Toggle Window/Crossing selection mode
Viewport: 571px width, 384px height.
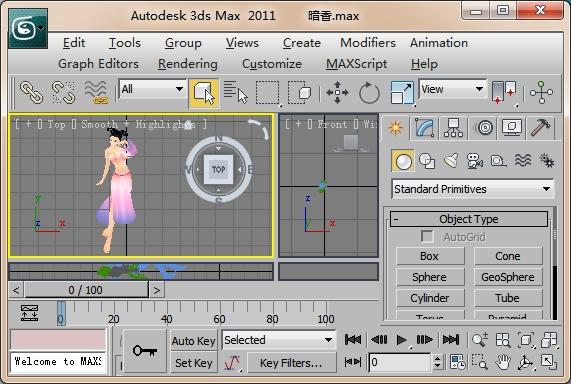point(299,93)
